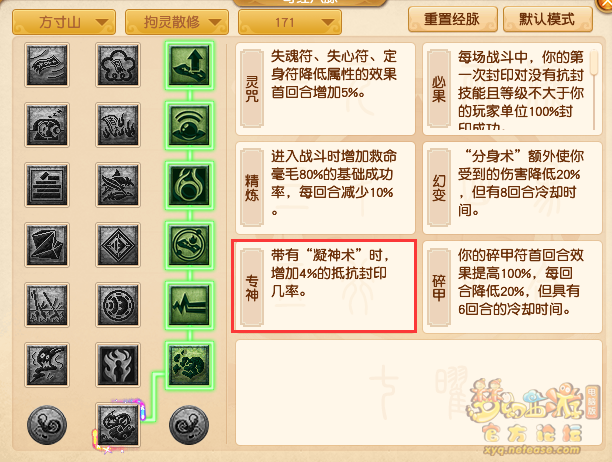Click the 重置经脉 reset button
The height and width of the screenshot is (462, 612).
coord(453,19)
